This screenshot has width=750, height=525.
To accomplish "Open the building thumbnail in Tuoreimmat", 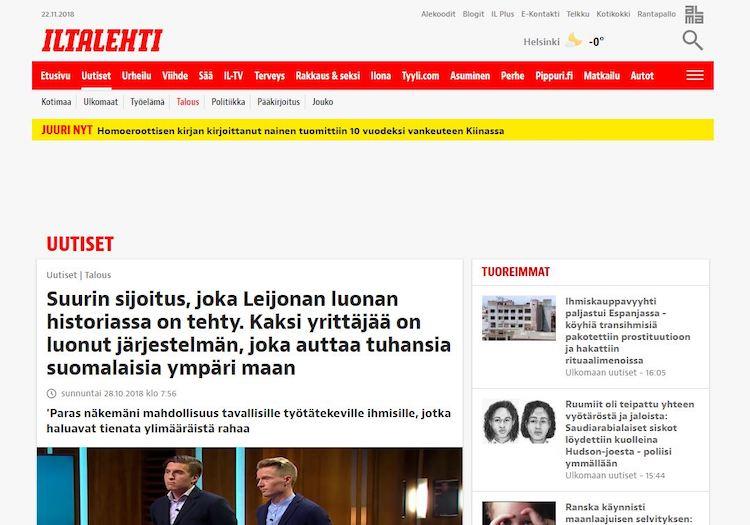I will (519, 318).
